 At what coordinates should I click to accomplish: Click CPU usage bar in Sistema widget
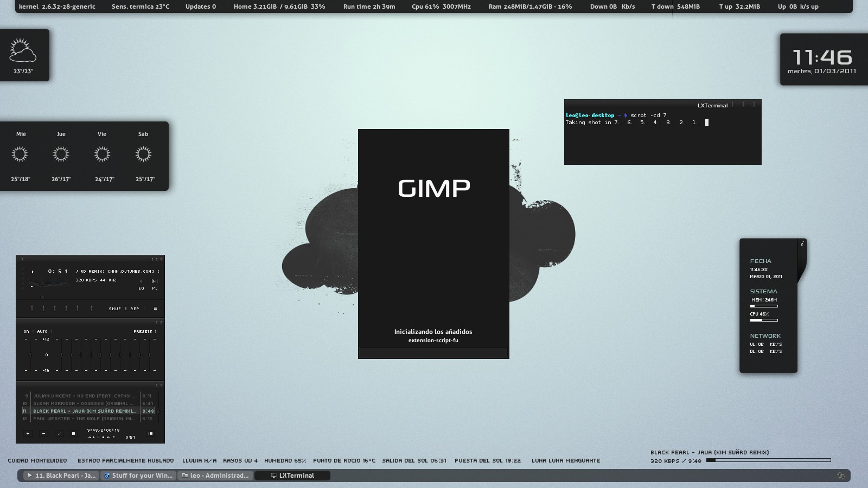[764, 320]
